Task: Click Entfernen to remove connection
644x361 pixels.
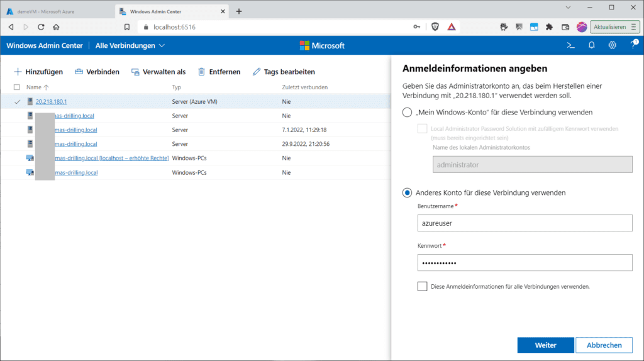Action: coord(219,72)
